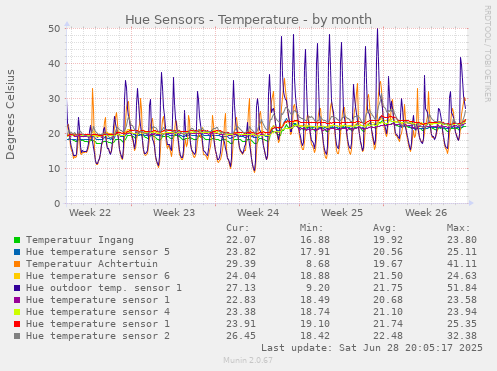Click the 'Week 26' axis label
Screen dimensions: 497x371
pos(426,213)
